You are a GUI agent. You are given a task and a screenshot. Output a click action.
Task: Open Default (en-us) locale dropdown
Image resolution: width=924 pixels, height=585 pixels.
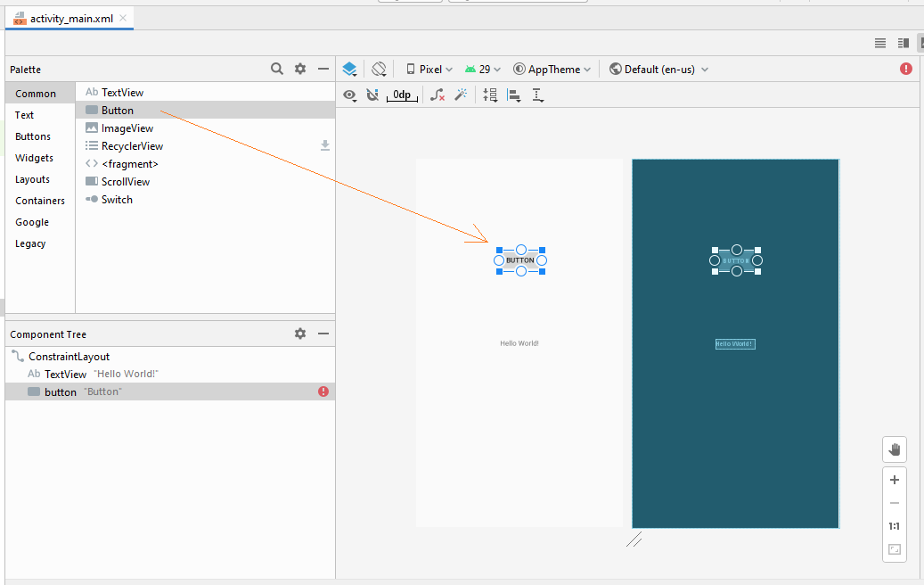[658, 70]
